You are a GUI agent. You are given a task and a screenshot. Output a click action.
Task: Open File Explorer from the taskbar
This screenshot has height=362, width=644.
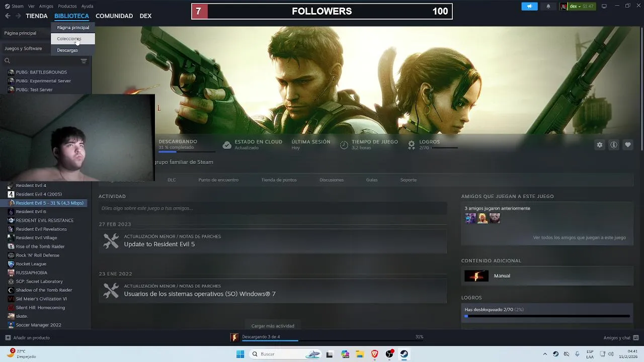[360, 354]
